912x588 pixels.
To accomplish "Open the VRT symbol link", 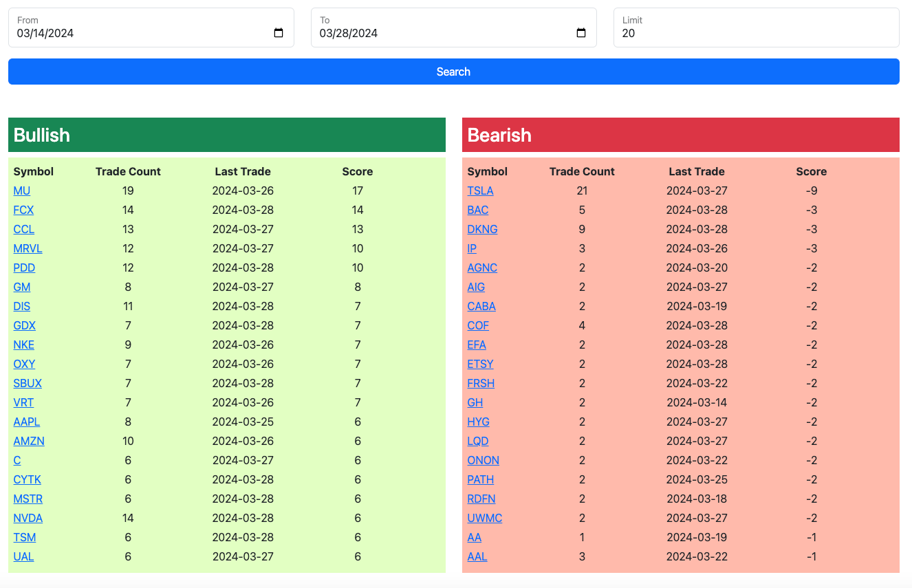I will tap(23, 402).
